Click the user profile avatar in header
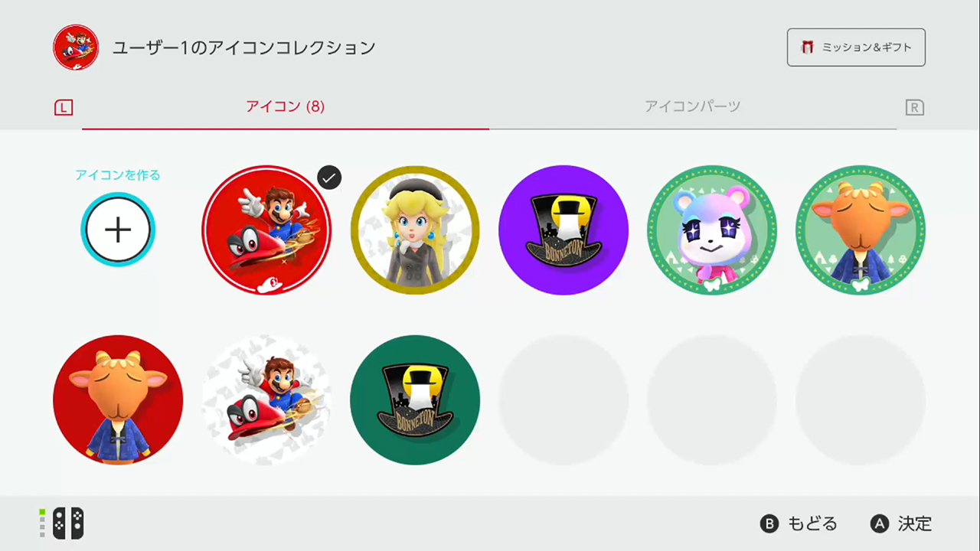The image size is (980, 551). click(x=76, y=47)
